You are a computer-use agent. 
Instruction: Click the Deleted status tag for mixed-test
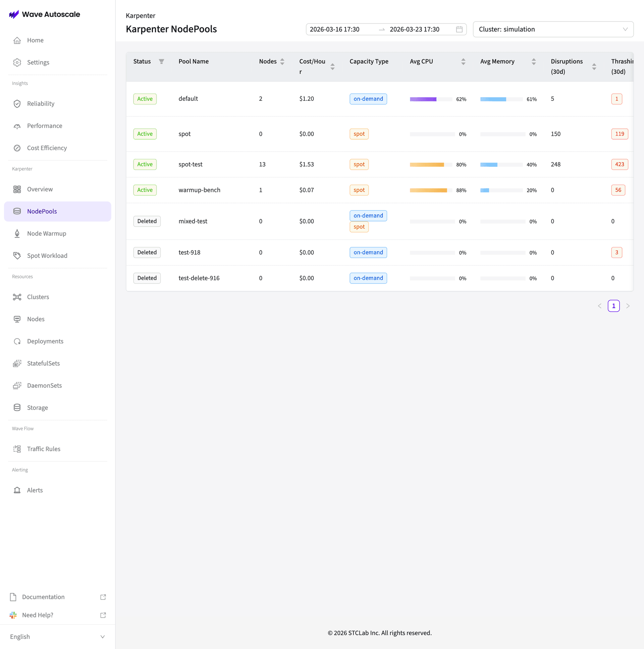point(147,221)
